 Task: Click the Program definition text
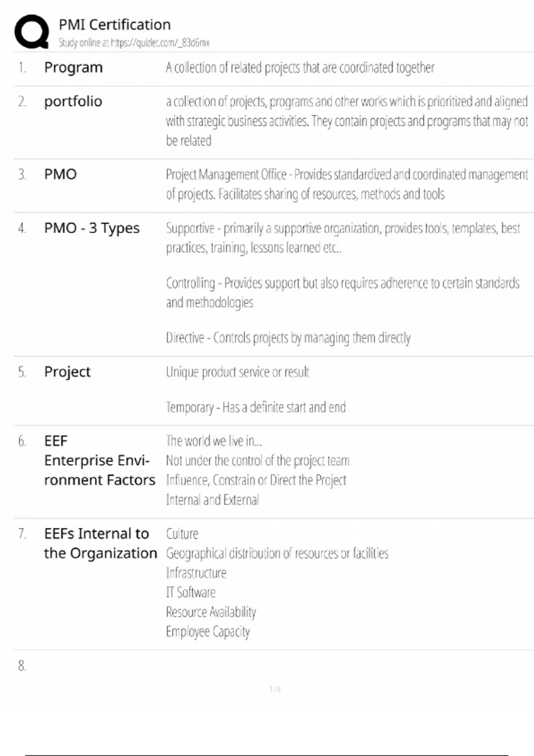(300, 68)
